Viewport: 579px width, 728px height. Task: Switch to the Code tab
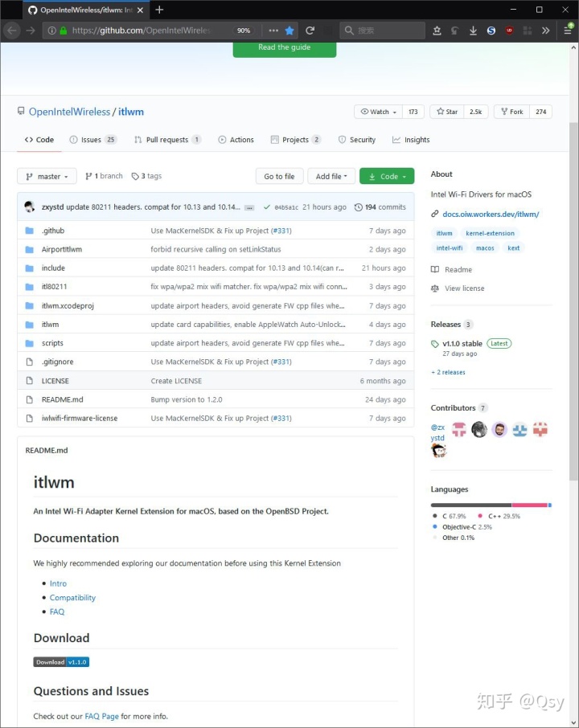pos(39,140)
